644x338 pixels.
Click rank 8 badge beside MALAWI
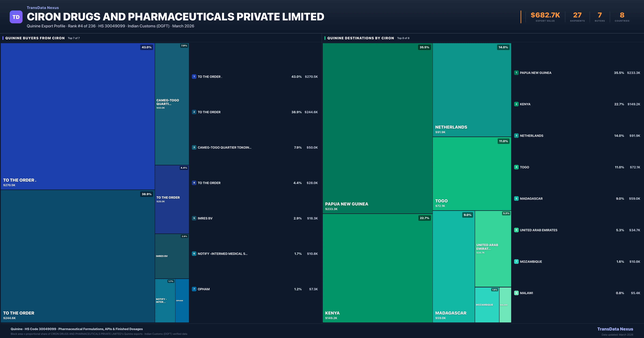tap(516, 293)
